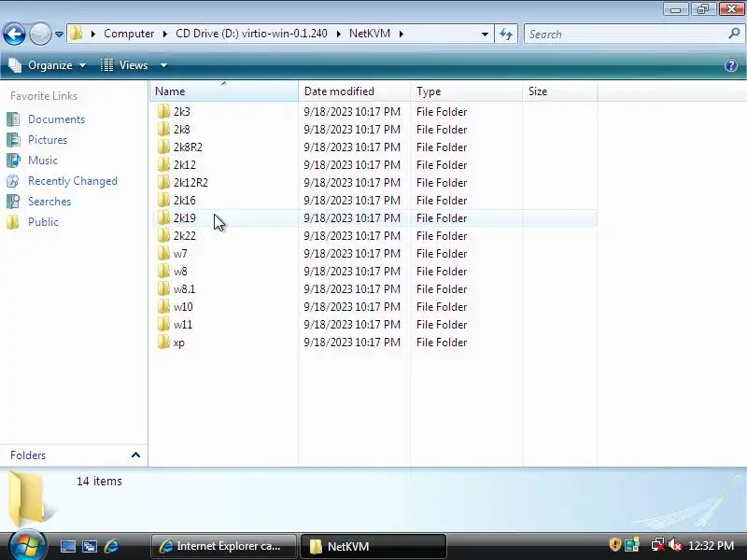The height and width of the screenshot is (560, 747).
Task: Open Searches in Favorite Links
Action: [49, 202]
